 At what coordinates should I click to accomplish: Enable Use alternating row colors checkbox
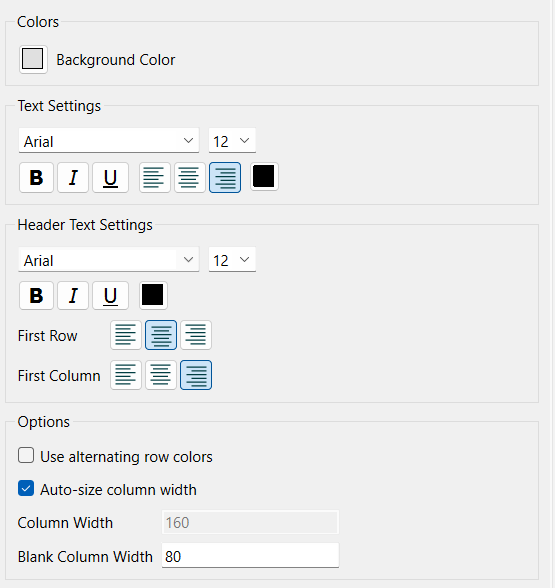tap(26, 456)
